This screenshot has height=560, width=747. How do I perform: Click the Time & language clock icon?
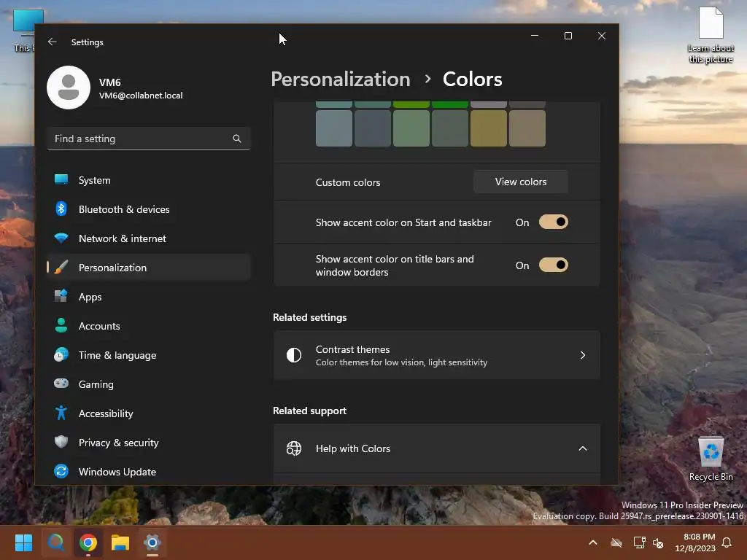(x=61, y=355)
